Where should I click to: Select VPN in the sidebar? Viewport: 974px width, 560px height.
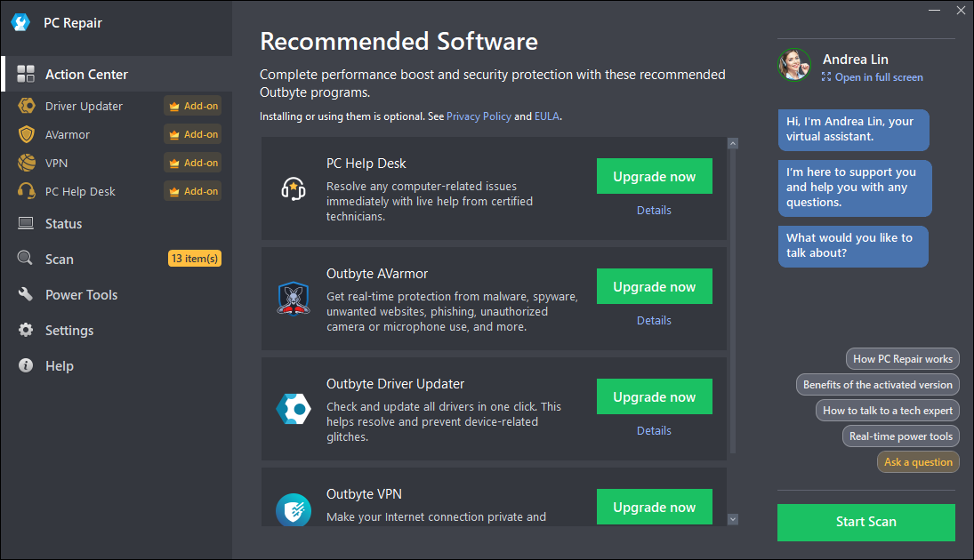[56, 164]
